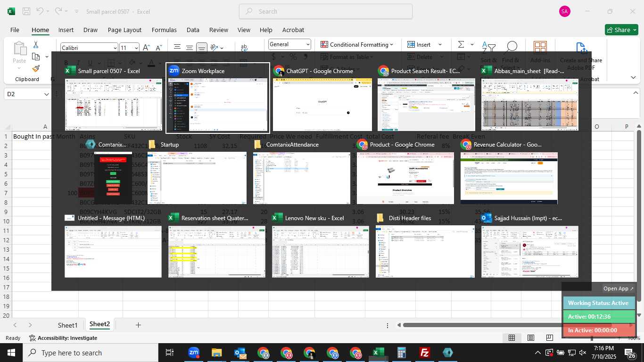Decrease font size with the small A icon
The image size is (644, 362).
[x=159, y=48]
